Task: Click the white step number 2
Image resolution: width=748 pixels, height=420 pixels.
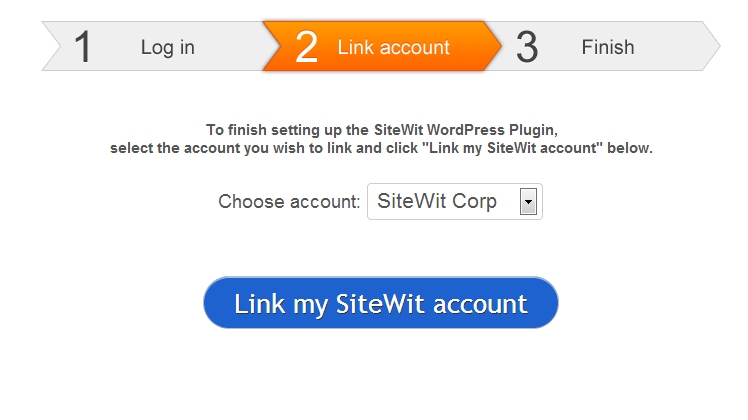Action: coord(307,47)
